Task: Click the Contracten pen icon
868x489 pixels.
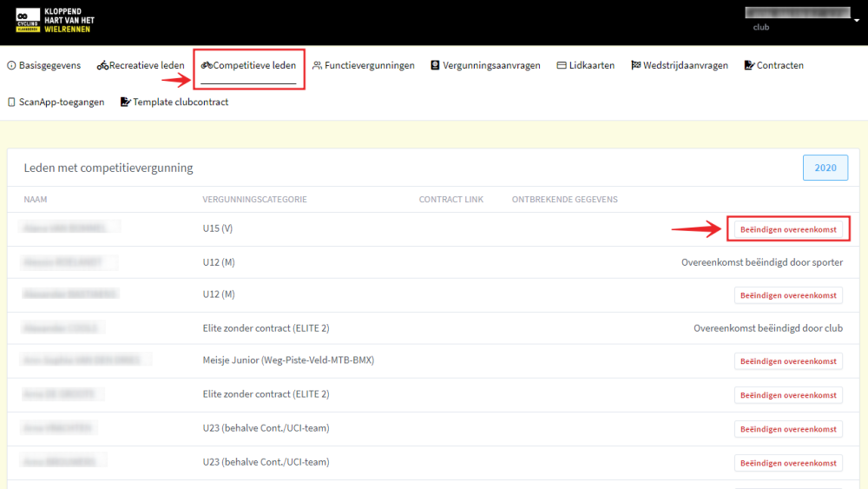Action: (x=750, y=65)
